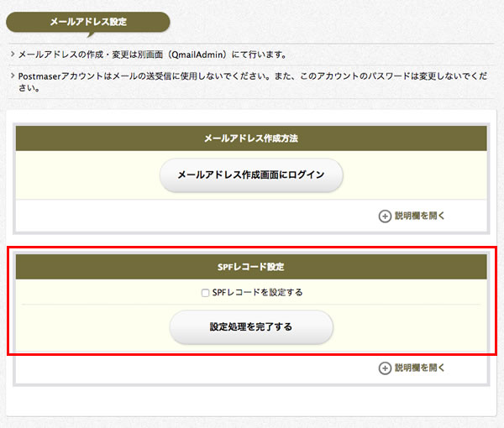Click the Postmaserアカウント warning text

(253, 81)
